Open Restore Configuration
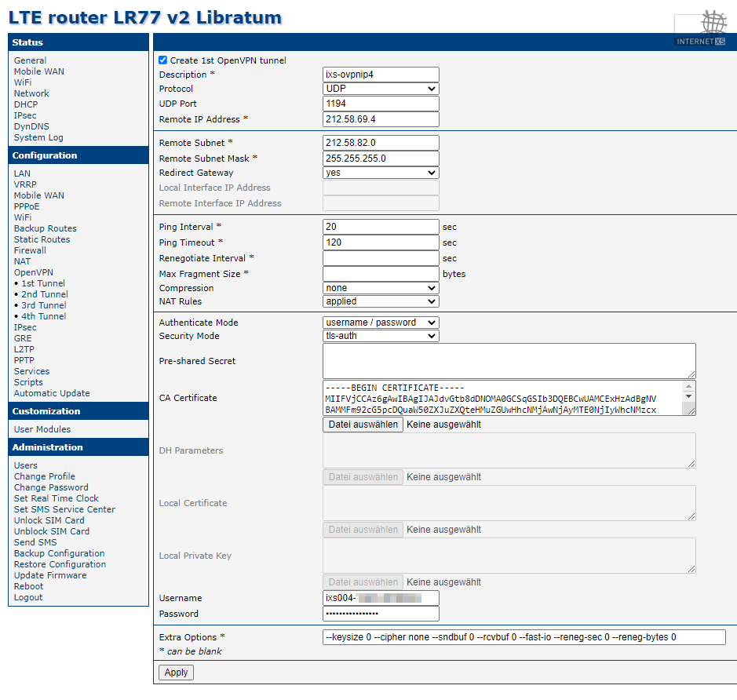The image size is (737, 700). (x=60, y=564)
